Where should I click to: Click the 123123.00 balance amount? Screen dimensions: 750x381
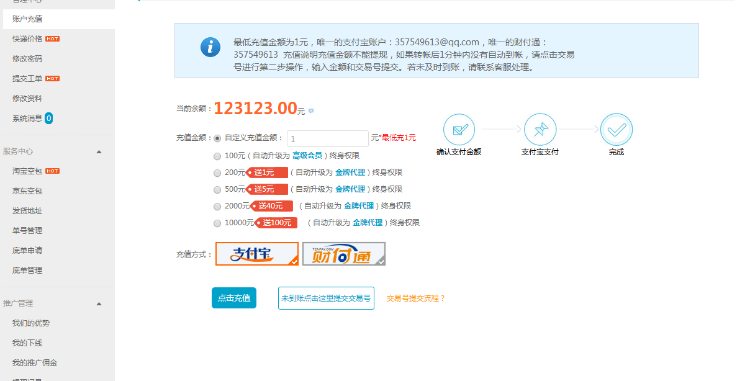tap(255, 108)
